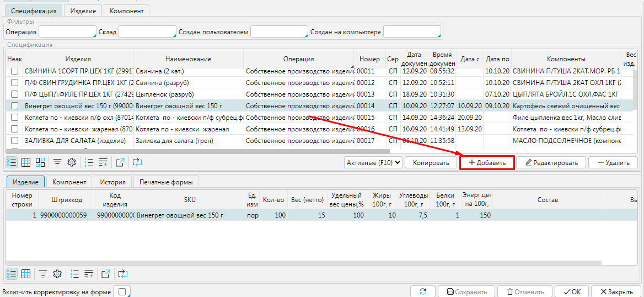Click the refresh button beside Сохранить
The height and width of the screenshot is (297, 644).
(x=423, y=292)
